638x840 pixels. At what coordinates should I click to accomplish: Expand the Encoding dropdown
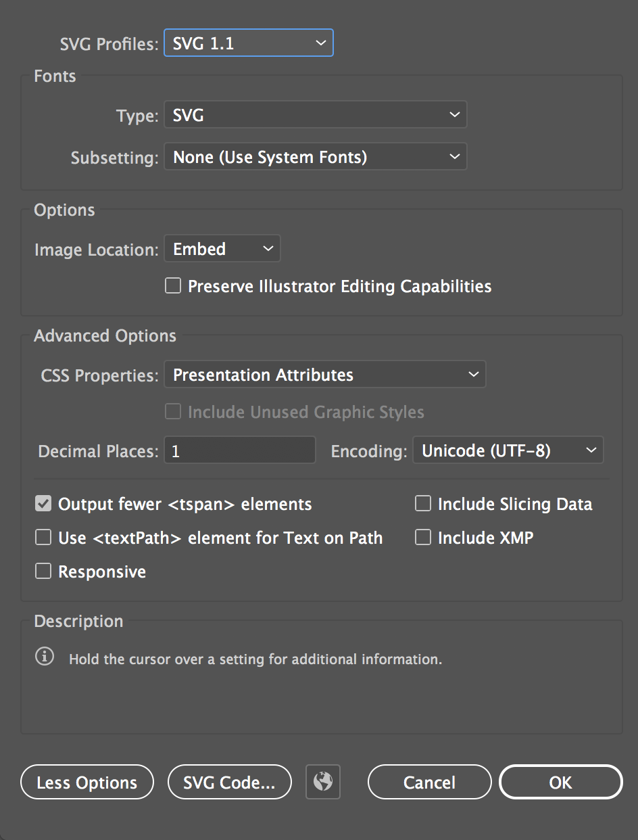pyautogui.click(x=508, y=450)
